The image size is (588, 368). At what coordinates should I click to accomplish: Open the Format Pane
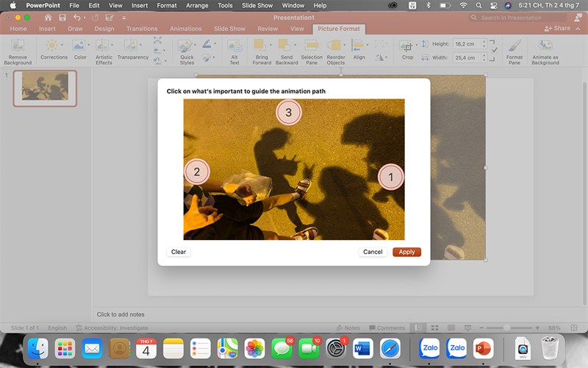514,46
